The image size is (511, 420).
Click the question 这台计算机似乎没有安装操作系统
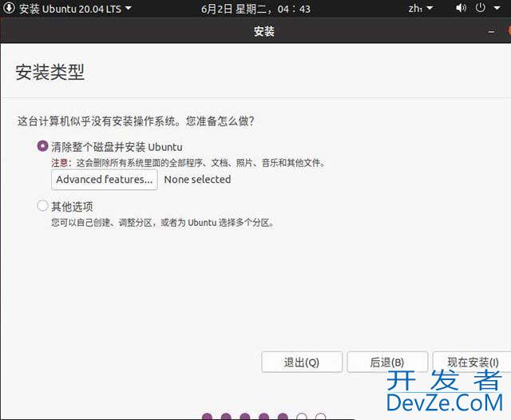pyautogui.click(x=136, y=121)
